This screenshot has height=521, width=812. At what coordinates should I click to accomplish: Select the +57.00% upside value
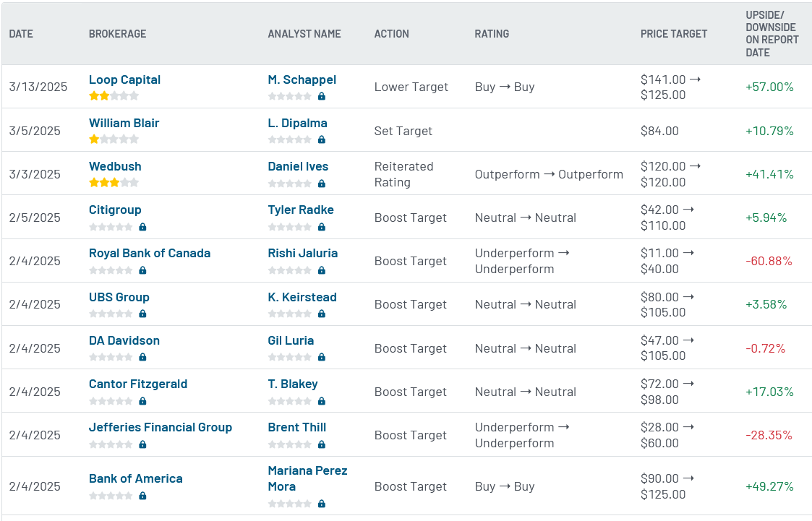(769, 87)
